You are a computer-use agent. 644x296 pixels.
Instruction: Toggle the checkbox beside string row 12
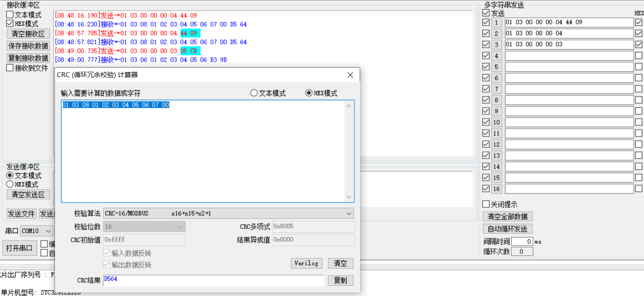pyautogui.click(x=486, y=144)
